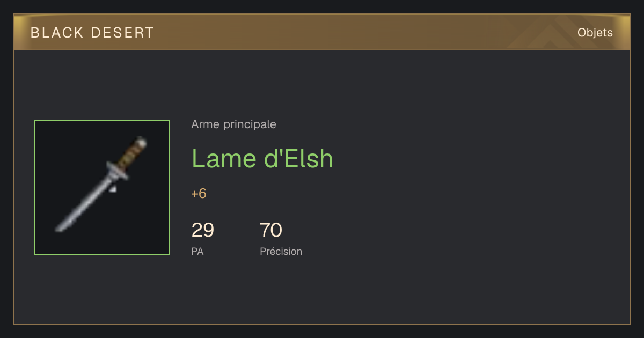Click the sword's pommel cap
The width and height of the screenshot is (644, 338).
click(x=142, y=141)
